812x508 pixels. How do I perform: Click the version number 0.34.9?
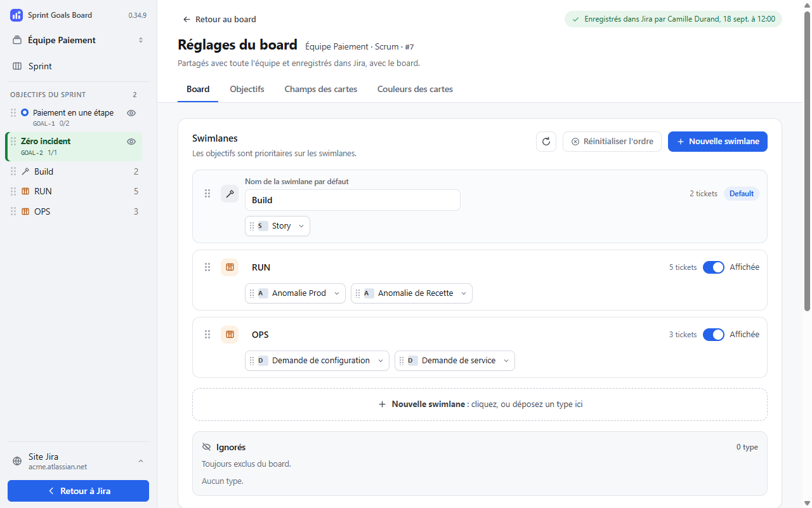138,15
